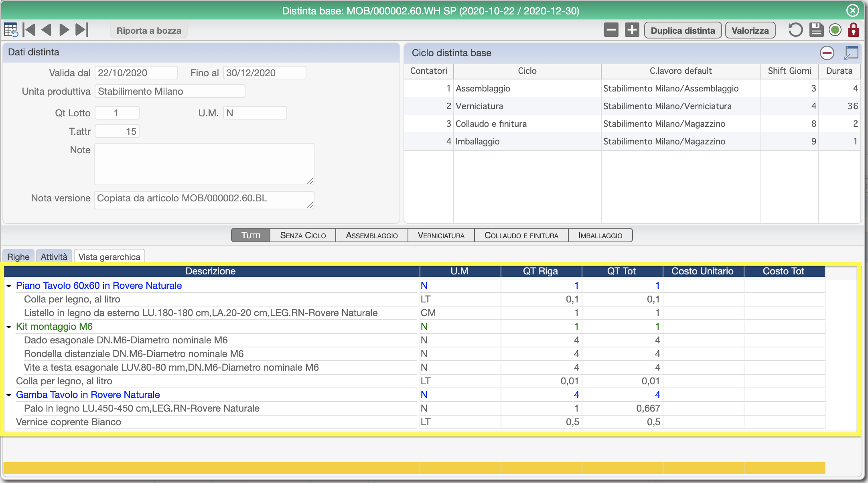Viewport: 868px width, 483px height.
Task: Click the QT Riga column header
Action: [541, 271]
